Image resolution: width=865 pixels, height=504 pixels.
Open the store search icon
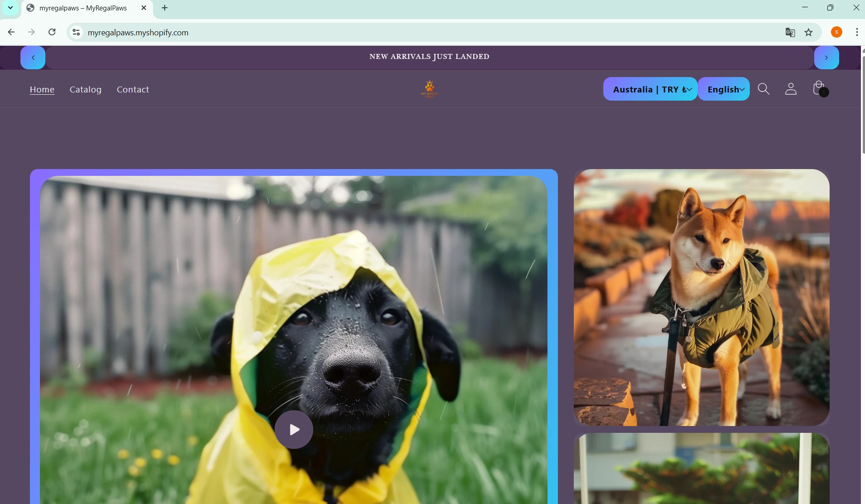point(763,89)
